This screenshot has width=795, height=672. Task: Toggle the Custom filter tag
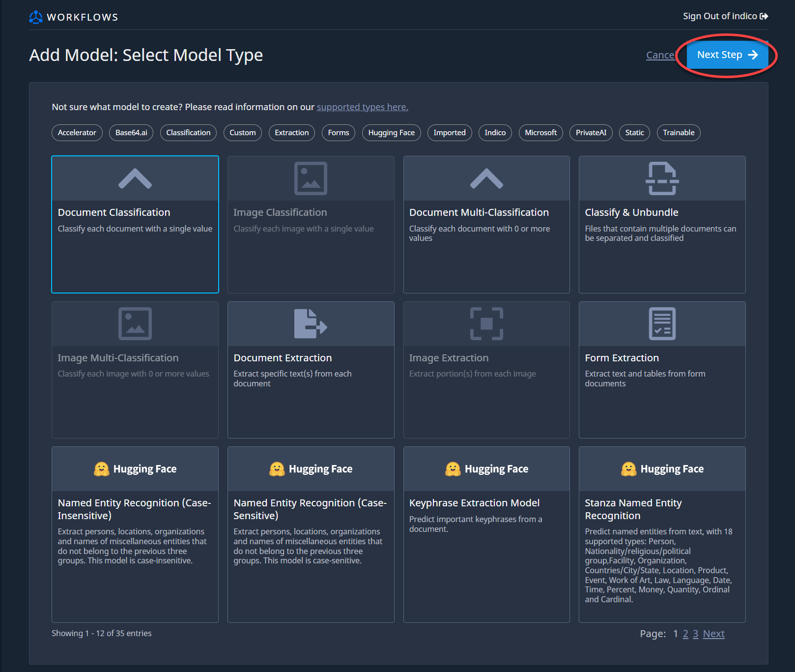click(x=243, y=133)
